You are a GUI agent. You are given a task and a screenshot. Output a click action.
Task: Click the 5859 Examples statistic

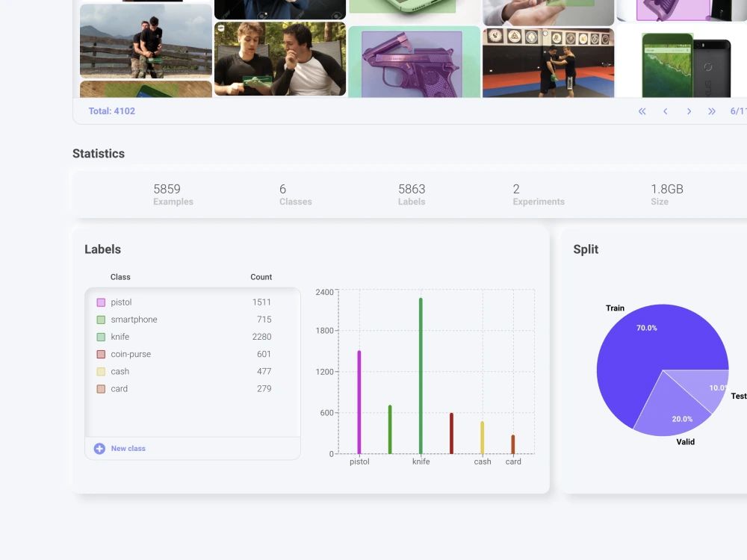173,195
